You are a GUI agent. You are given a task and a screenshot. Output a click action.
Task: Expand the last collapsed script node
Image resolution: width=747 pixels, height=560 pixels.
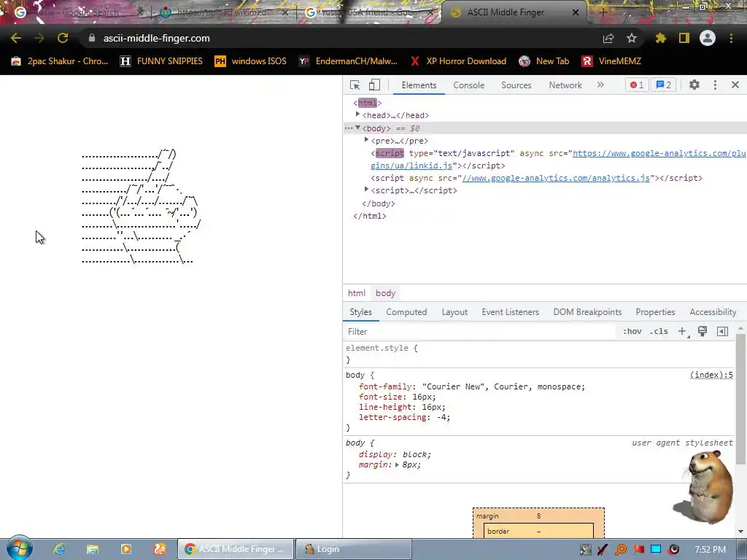[366, 190]
